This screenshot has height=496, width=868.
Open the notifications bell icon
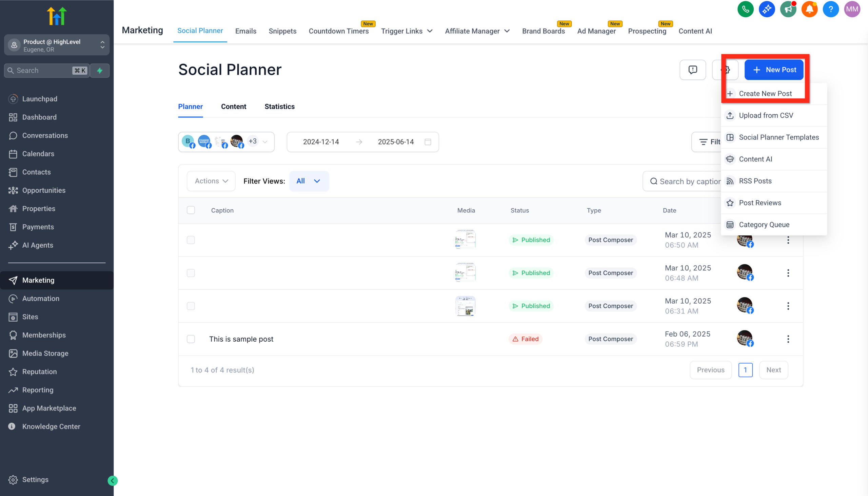click(809, 9)
